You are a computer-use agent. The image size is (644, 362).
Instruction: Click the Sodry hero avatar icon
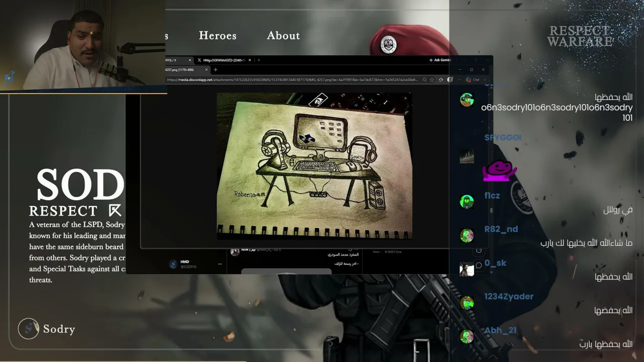point(29,329)
